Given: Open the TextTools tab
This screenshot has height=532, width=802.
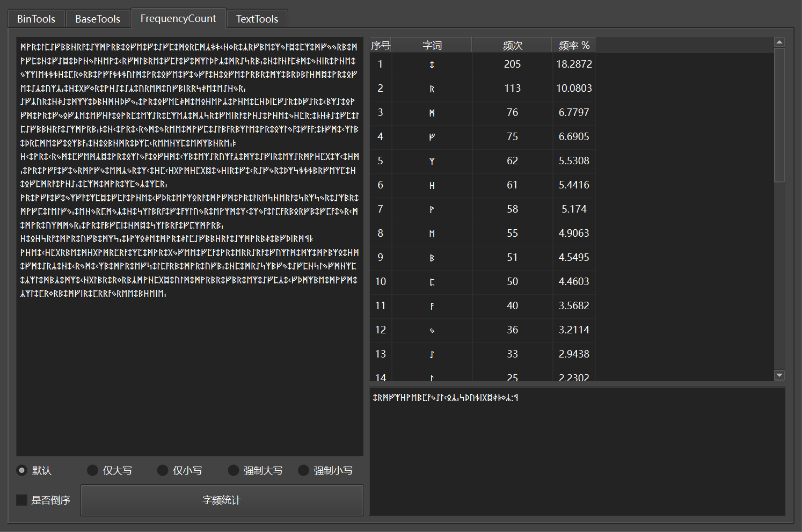Looking at the screenshot, I should 257,19.
